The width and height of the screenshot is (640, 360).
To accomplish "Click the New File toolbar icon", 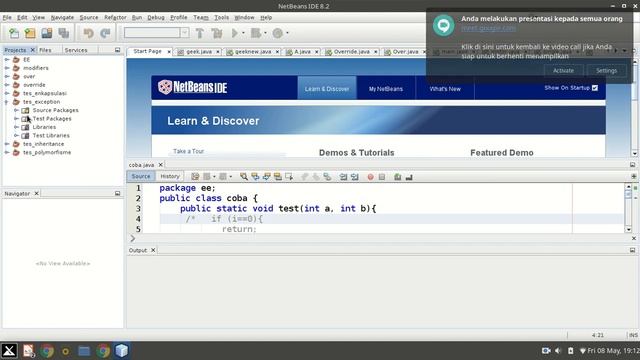I will (14, 33).
